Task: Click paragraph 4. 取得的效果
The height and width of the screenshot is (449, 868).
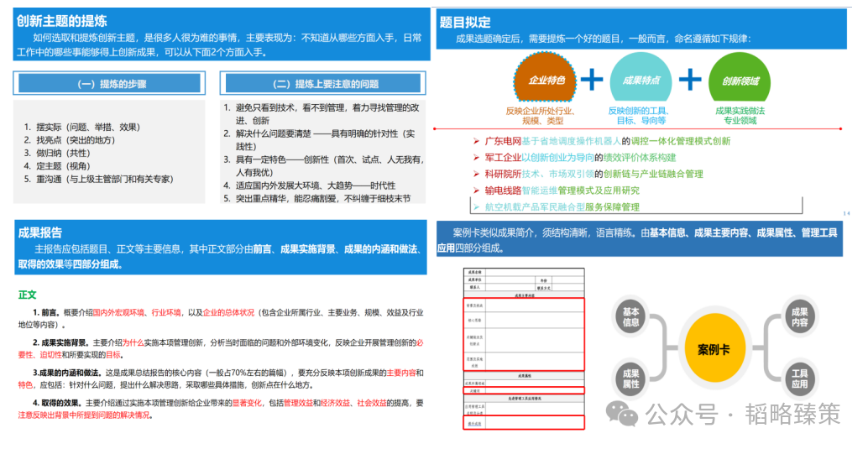Action: click(x=221, y=409)
